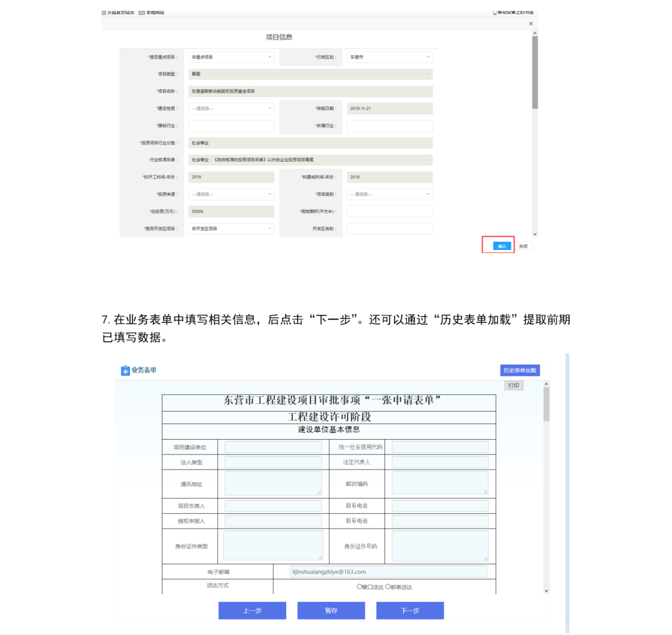
Task: Click the 拟建成时间-年份 field
Action: click(390, 177)
